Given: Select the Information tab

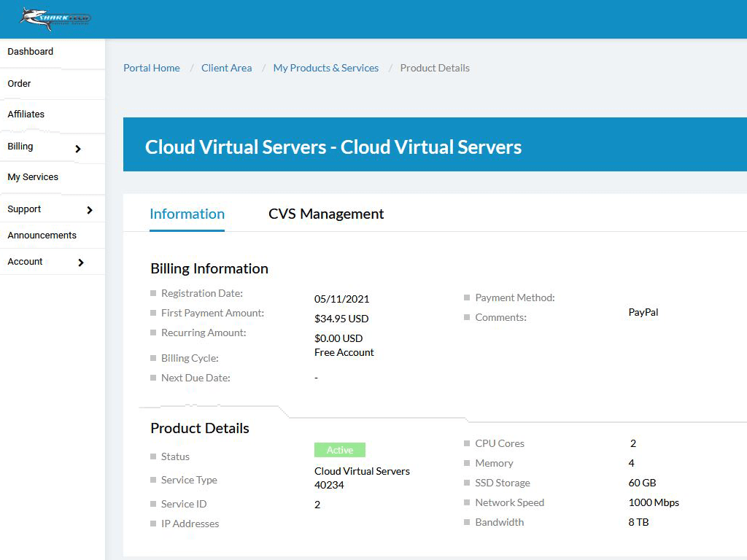Looking at the screenshot, I should tap(187, 214).
